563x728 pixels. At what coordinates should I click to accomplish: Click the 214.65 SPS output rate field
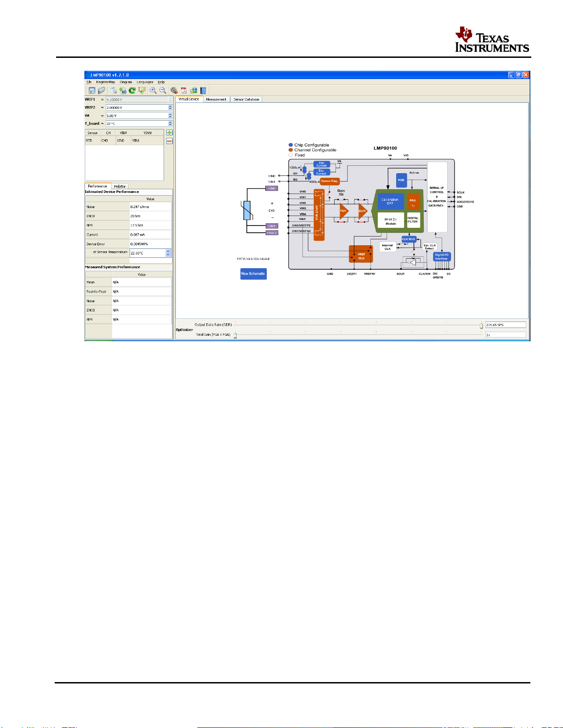pos(506,325)
